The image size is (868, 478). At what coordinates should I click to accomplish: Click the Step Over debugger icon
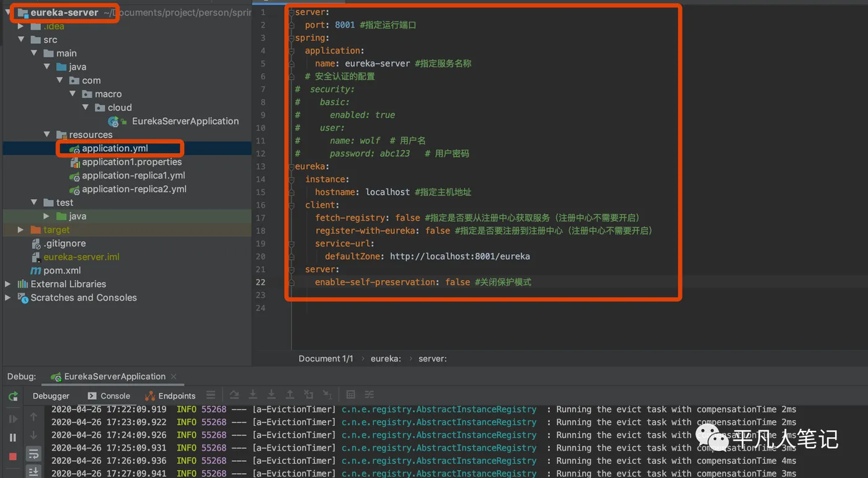click(234, 395)
